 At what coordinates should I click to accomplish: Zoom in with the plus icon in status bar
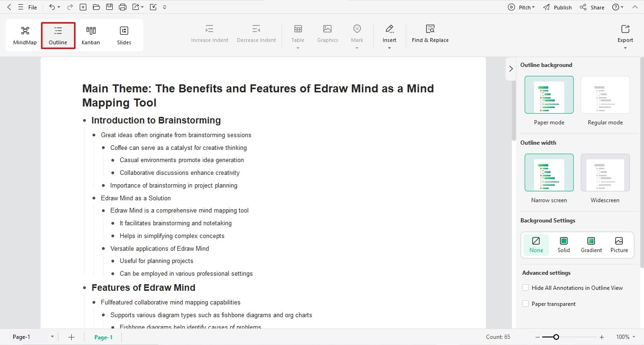[x=602, y=337]
